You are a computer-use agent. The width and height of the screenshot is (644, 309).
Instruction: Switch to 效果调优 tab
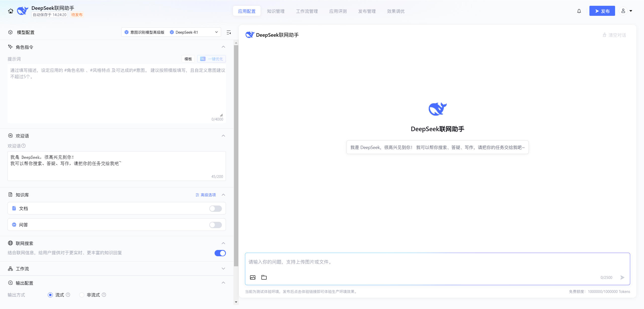click(x=396, y=11)
